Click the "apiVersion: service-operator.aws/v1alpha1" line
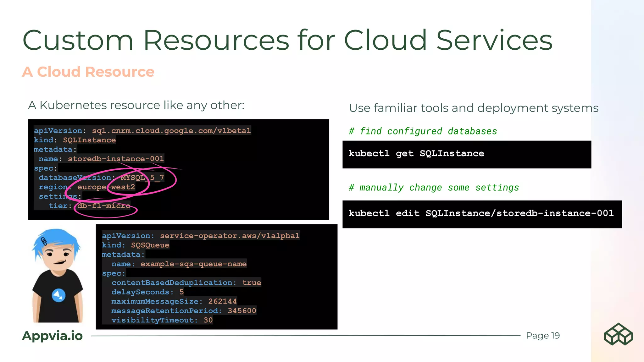 coord(201,236)
